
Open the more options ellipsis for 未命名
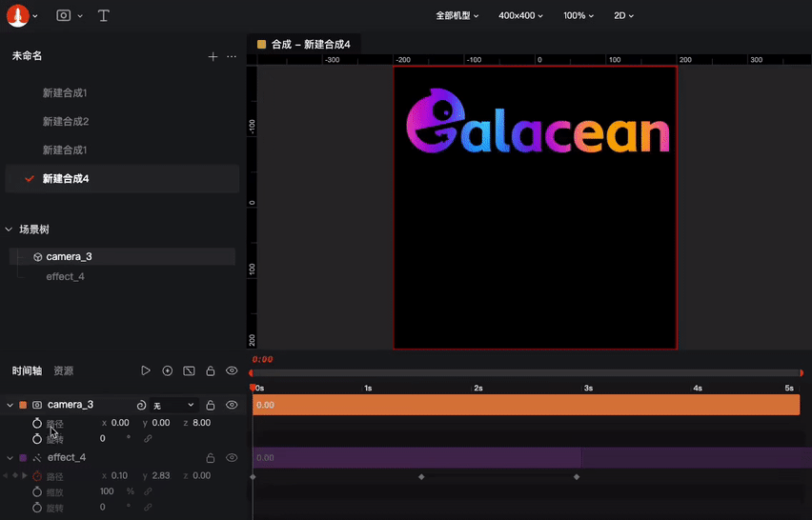(x=232, y=56)
